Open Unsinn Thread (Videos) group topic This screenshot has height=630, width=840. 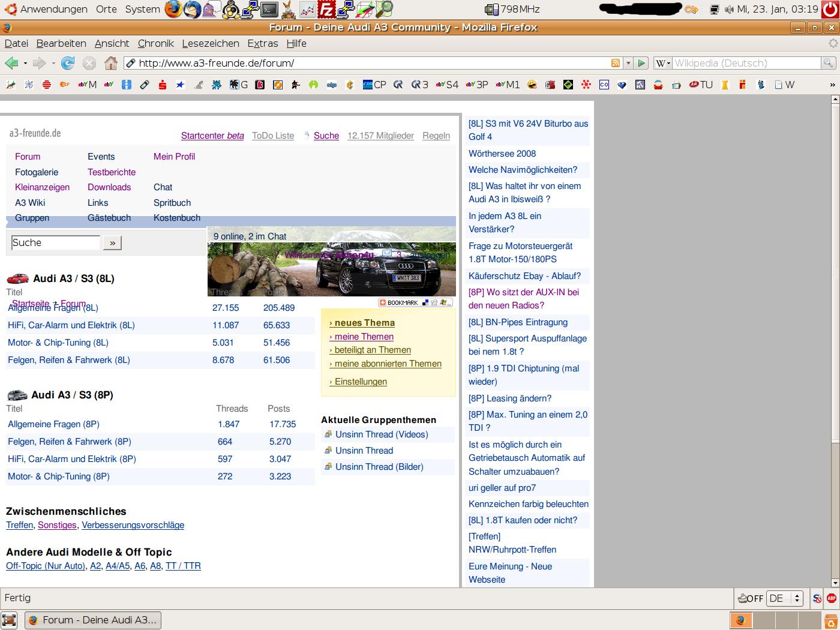382,434
